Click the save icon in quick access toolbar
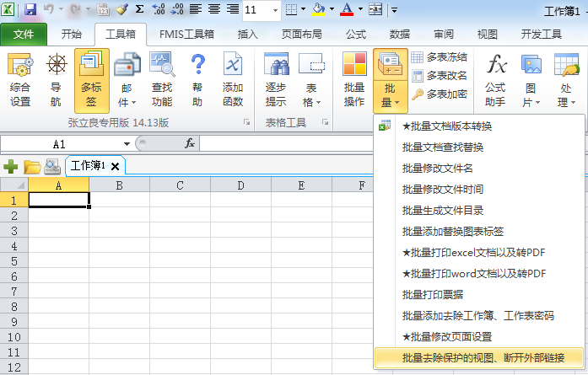This screenshot has width=588, height=375. 30,10
